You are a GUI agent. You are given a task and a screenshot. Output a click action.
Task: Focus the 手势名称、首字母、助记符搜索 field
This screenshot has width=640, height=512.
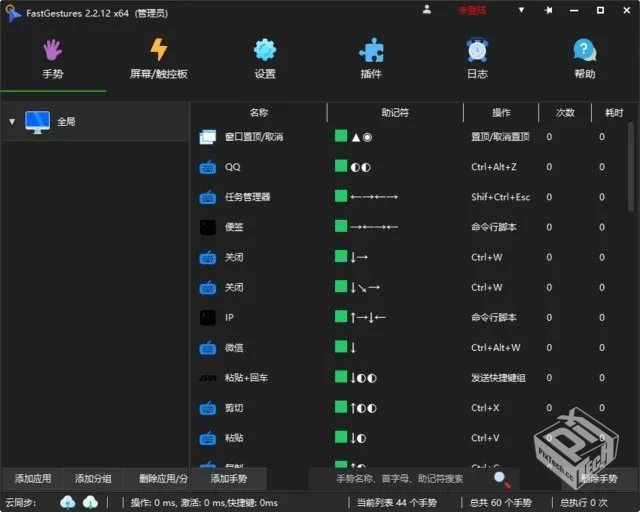pos(399,479)
